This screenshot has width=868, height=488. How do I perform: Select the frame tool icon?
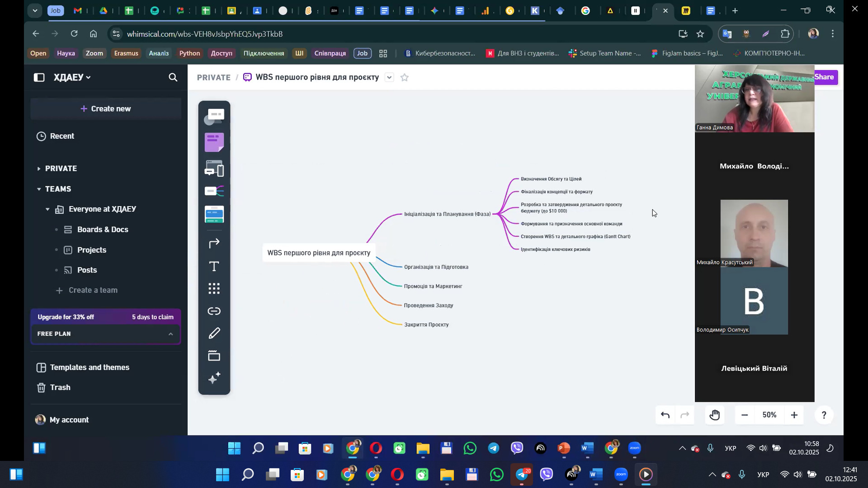click(214, 356)
